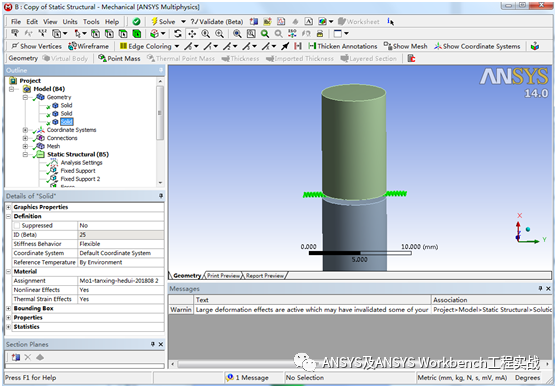The image size is (557, 388).
Task: Click the New Section Plane icon in top toolbar
Action: (x=254, y=22)
